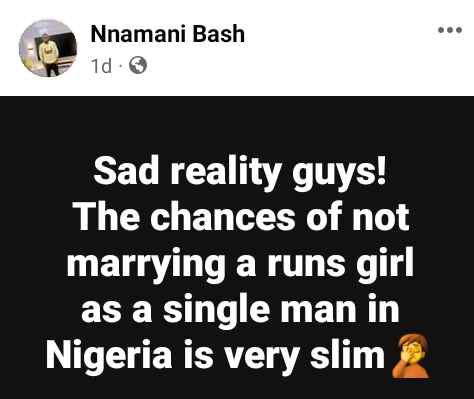
Task: Click the facepalm emoji in the post
Action: [x=410, y=356]
